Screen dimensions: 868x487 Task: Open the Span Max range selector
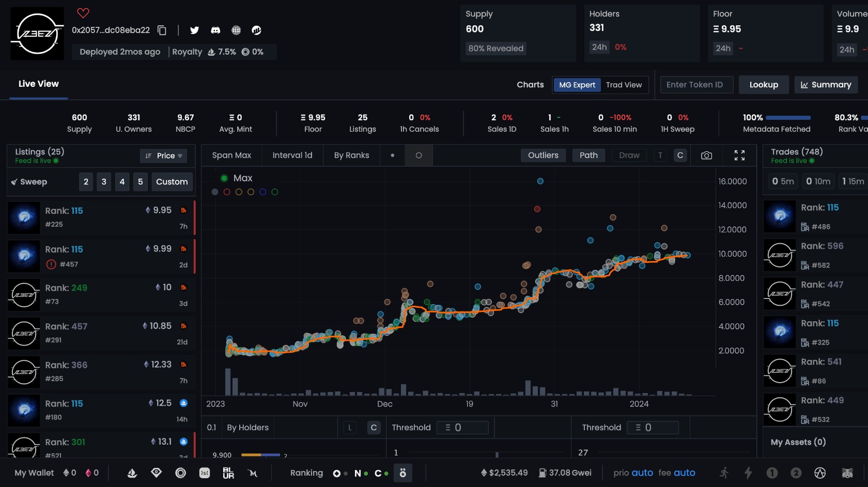point(231,155)
